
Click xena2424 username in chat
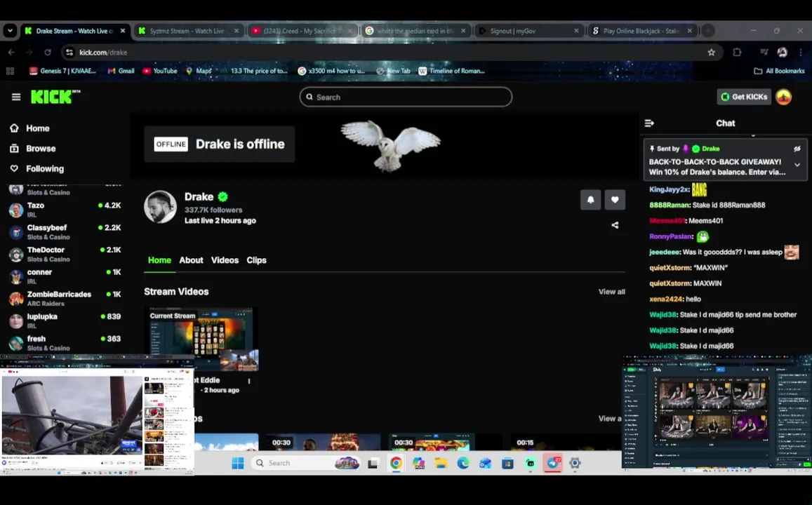(665, 299)
